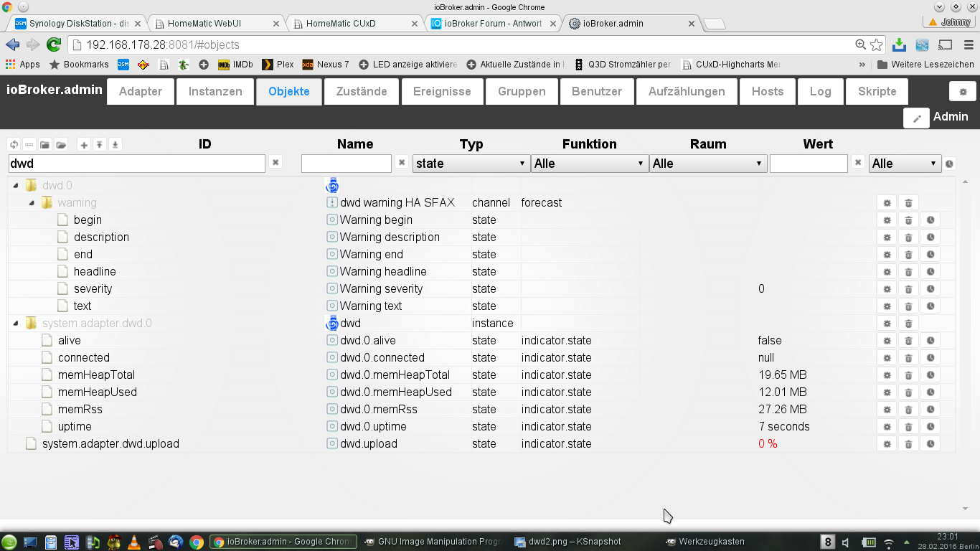Image resolution: width=980 pixels, height=551 pixels.
Task: Open the Log tab
Action: point(820,92)
